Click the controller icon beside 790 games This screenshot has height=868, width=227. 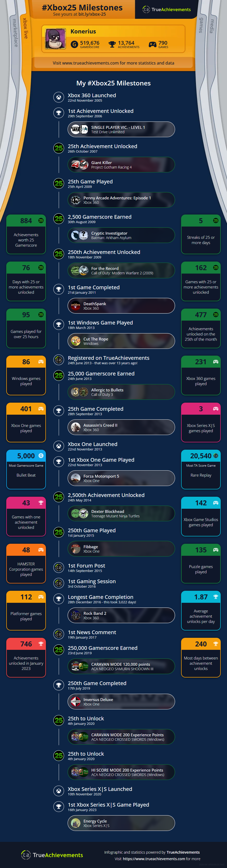point(152,44)
